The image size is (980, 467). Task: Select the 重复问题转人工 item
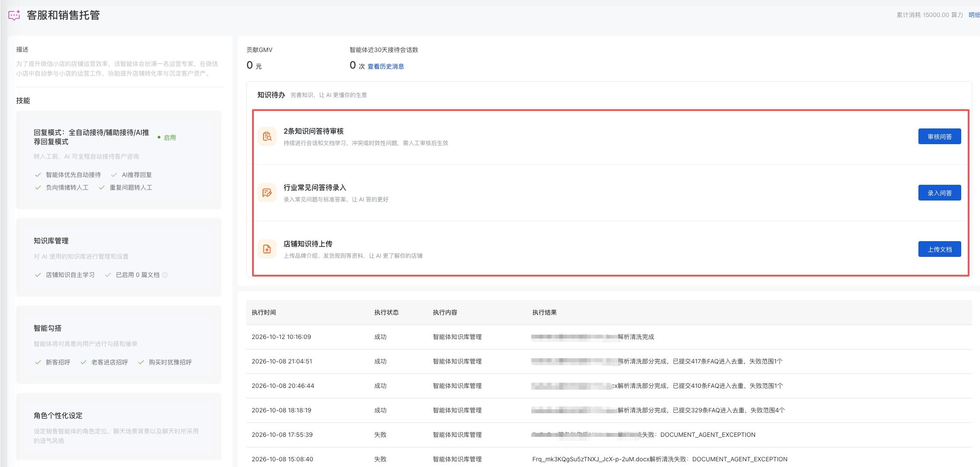[x=131, y=187]
